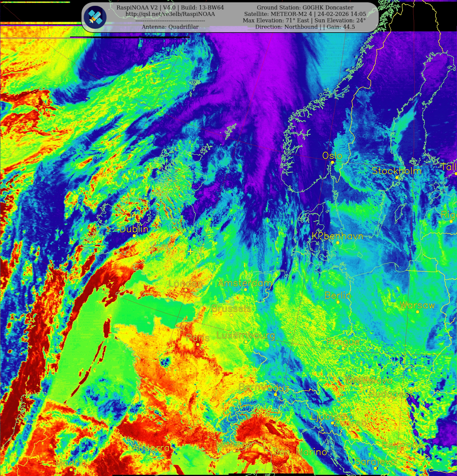This screenshot has width=457, height=476.
Task: Select the Budapest city label
Action: click(391, 394)
